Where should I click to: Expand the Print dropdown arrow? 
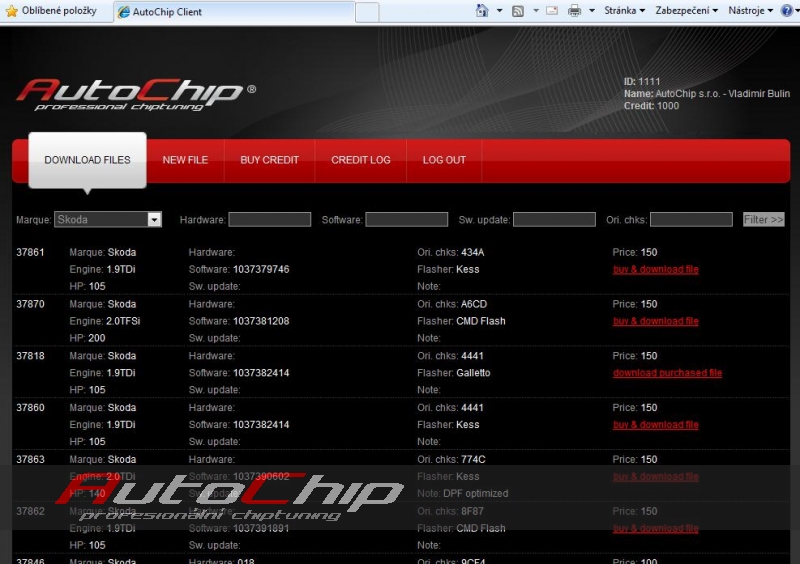[592, 10]
